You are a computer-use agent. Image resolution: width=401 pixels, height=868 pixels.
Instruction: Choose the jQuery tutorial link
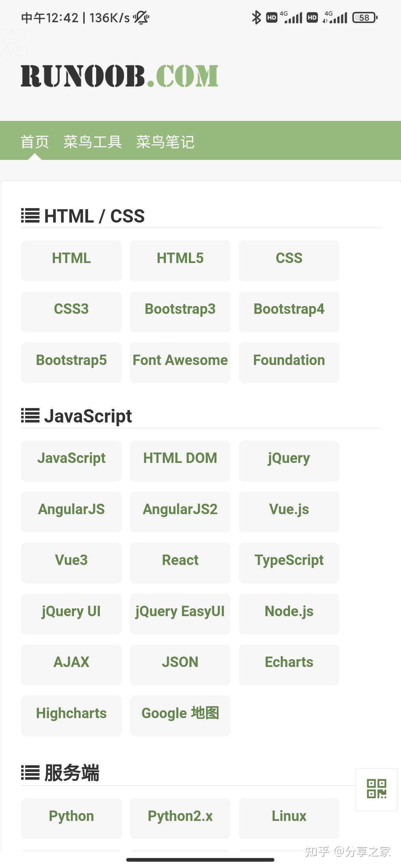pyautogui.click(x=289, y=458)
